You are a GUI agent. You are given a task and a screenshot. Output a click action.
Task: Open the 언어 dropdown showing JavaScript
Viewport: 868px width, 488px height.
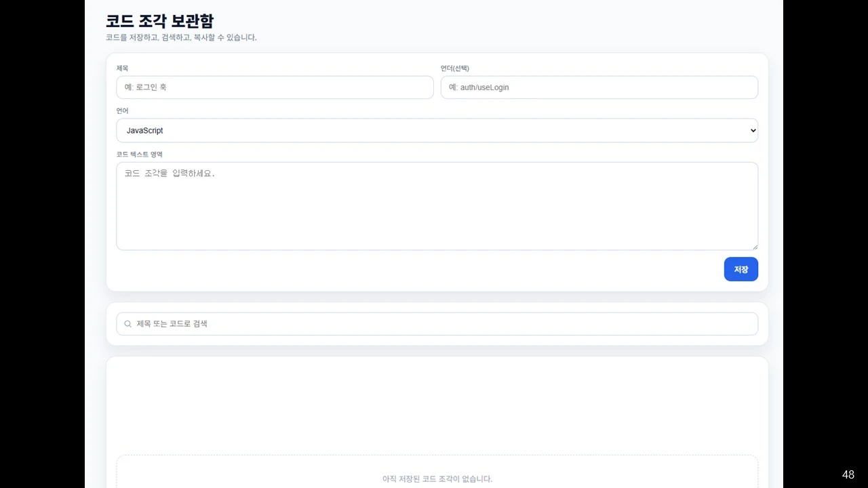coord(437,130)
